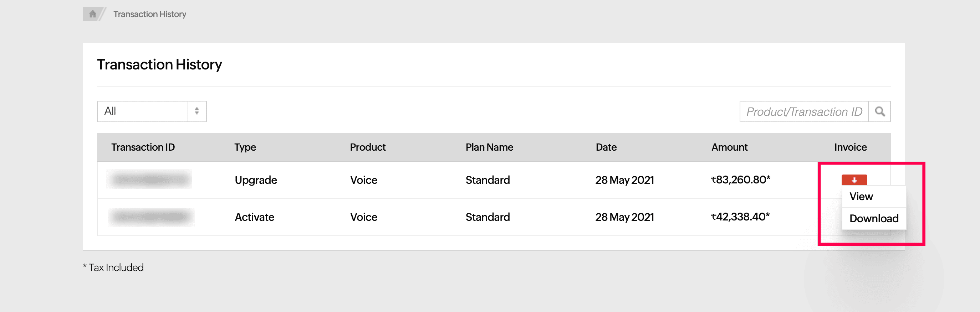Open the All filter dropdown
Screen dimensions: 980x312
(143, 111)
